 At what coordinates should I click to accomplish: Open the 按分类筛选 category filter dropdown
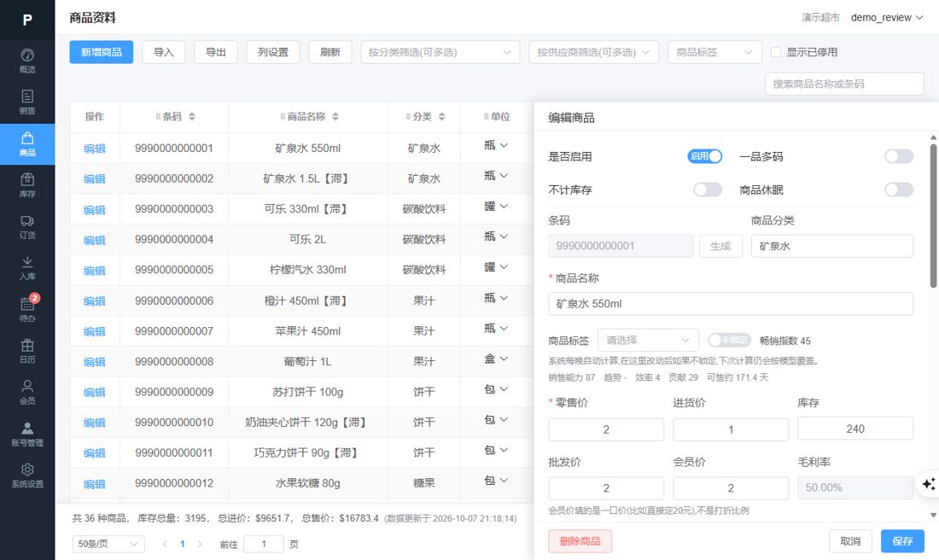[440, 52]
